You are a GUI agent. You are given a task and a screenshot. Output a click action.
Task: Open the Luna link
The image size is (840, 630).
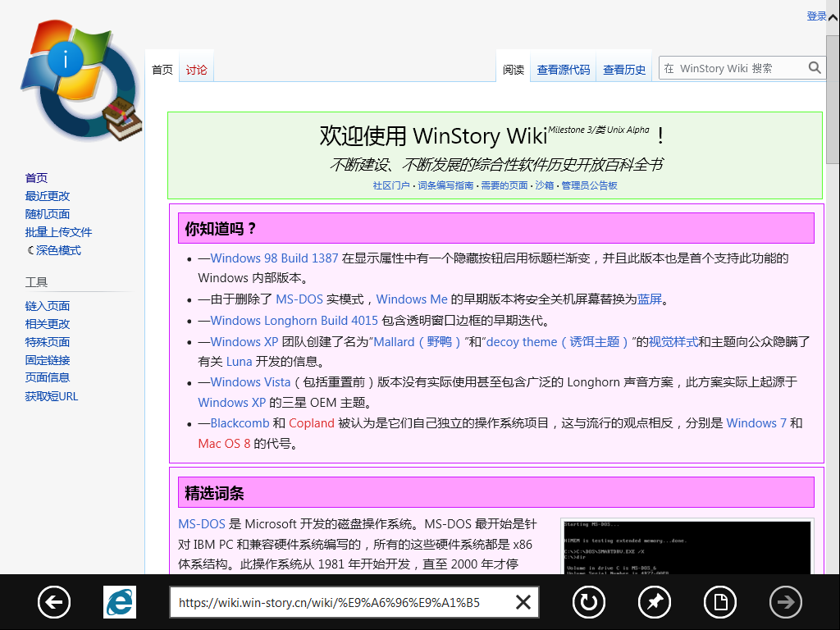point(239,362)
